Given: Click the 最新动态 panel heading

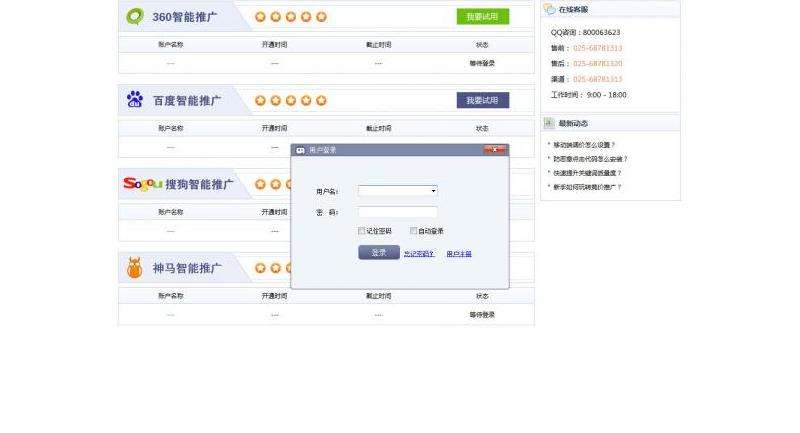Looking at the screenshot, I should tap(573, 123).
